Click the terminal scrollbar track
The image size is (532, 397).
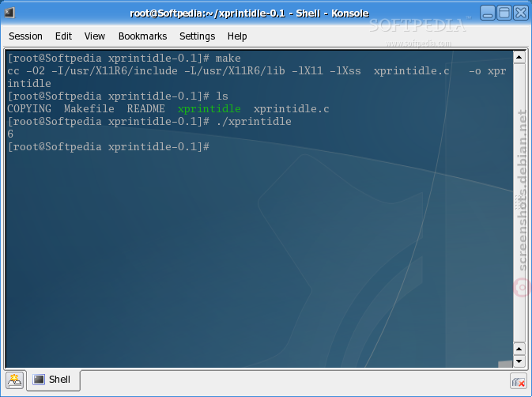519,203
